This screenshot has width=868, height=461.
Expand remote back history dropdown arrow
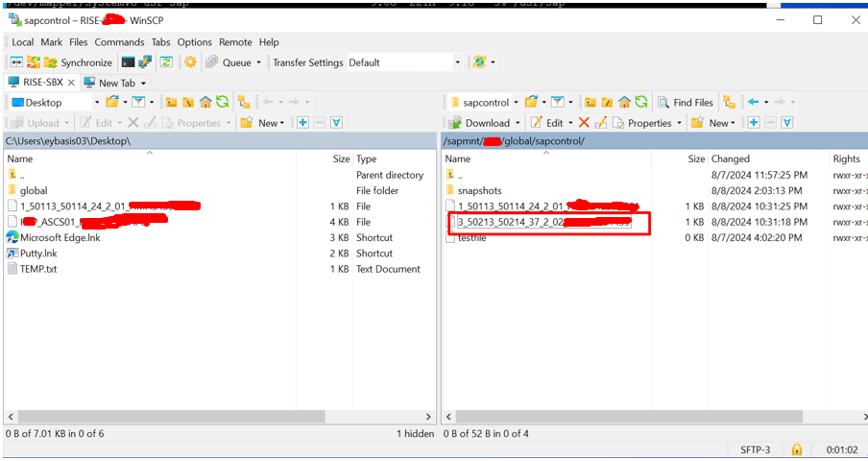click(x=766, y=103)
